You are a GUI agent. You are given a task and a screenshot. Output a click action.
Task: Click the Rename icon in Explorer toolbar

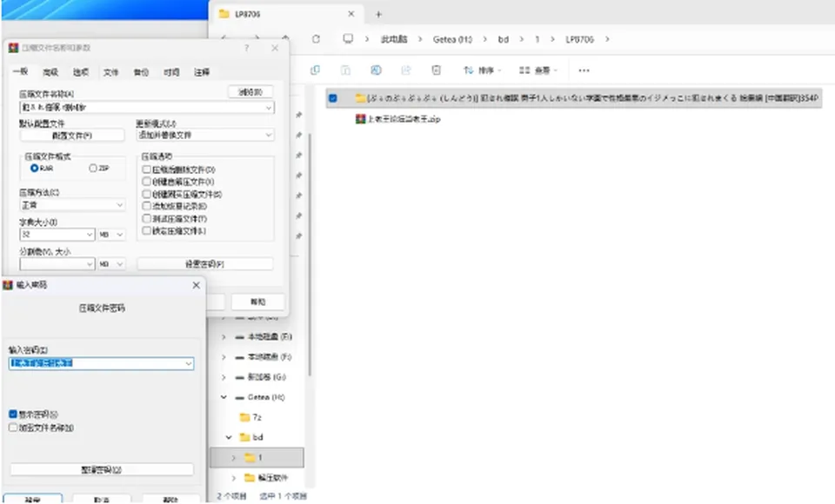coord(376,70)
